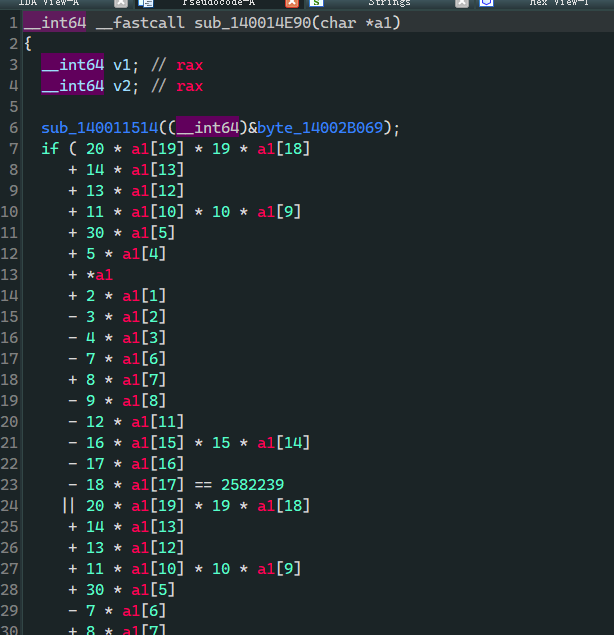
Task: Follow the byte_14002B069 reference
Action: click(x=325, y=128)
